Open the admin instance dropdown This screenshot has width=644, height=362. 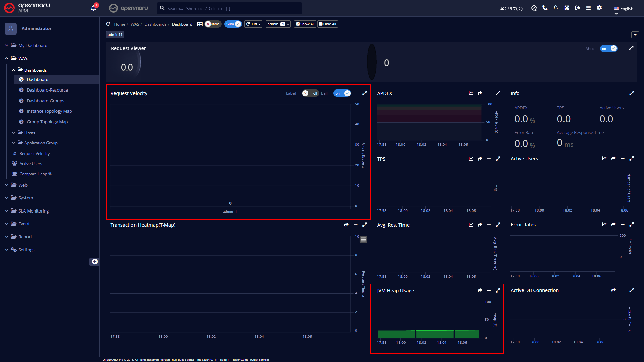tap(278, 24)
